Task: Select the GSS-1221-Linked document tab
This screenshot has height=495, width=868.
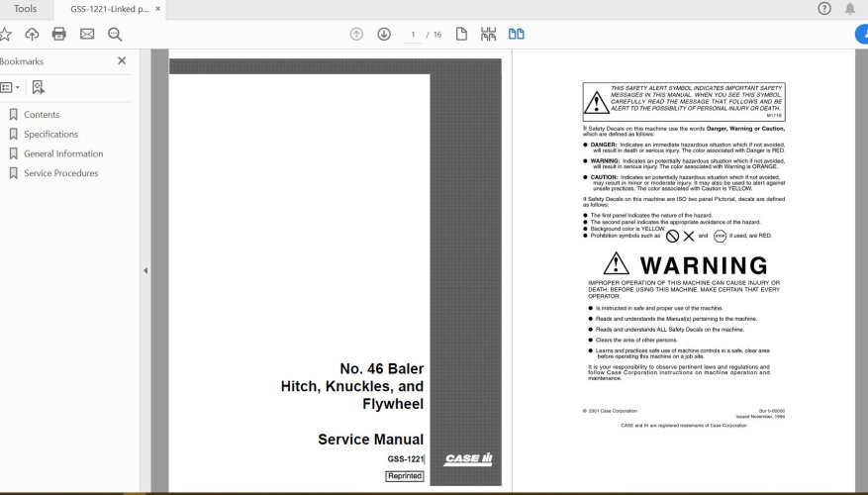Action: pyautogui.click(x=109, y=9)
